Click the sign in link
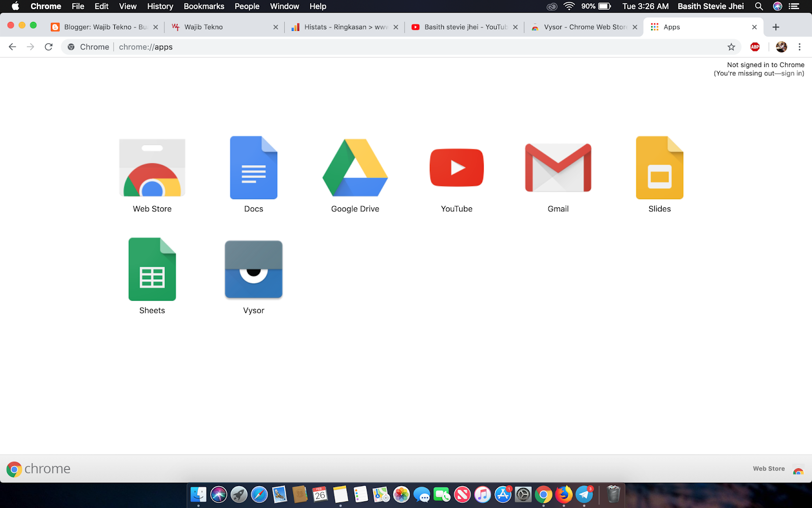 pyautogui.click(x=792, y=73)
